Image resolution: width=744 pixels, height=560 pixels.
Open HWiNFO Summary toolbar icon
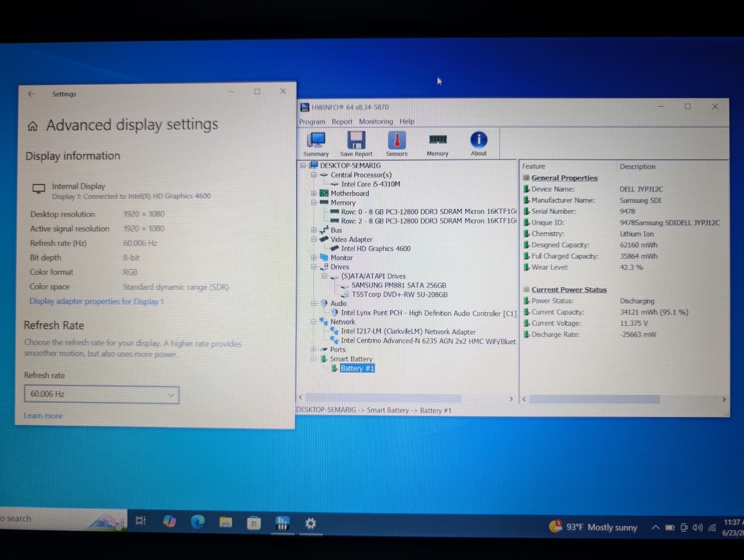(x=316, y=144)
